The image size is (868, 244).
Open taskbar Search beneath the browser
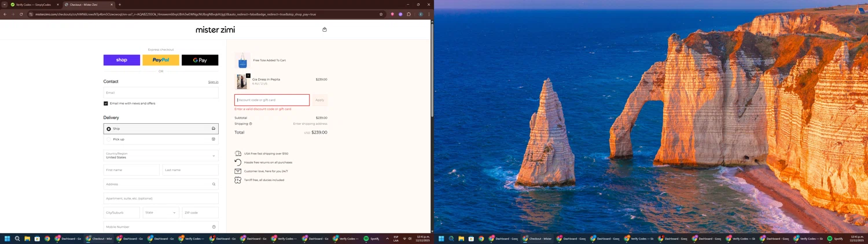tap(17, 239)
